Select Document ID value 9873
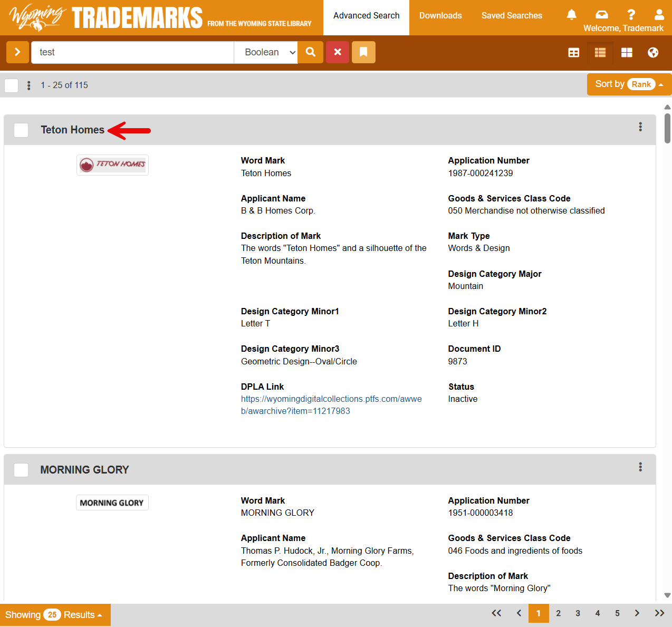The height and width of the screenshot is (627, 672). 457,361
